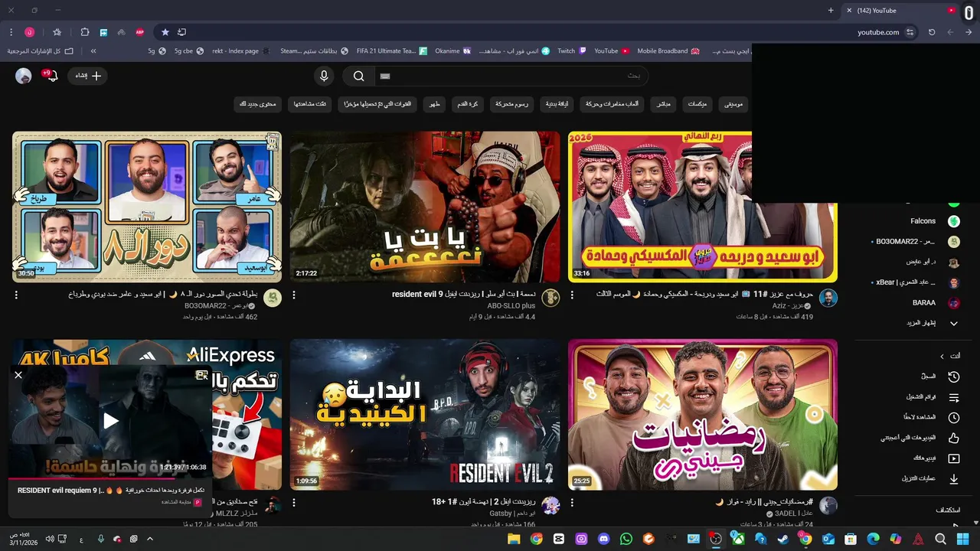
Task: Select the لياقة بدنية (fitness) filter chip
Action: pos(557,104)
